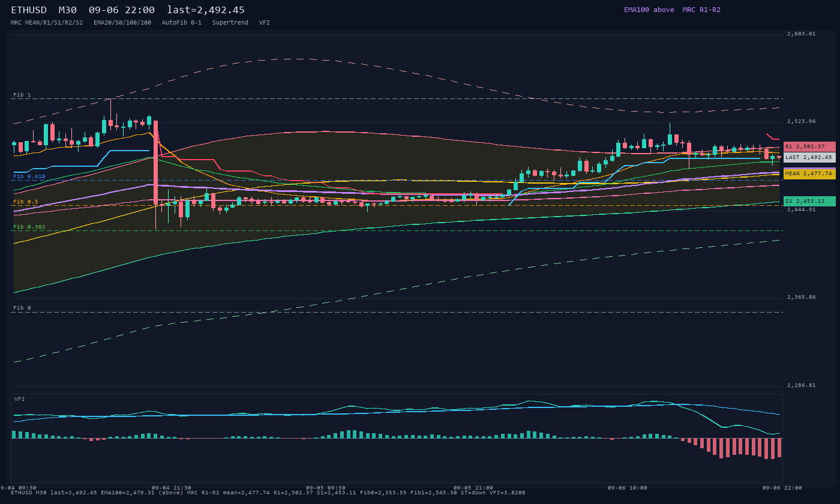Click the LAST 2,492.45 price tag
The image size is (840, 504).
(x=809, y=157)
